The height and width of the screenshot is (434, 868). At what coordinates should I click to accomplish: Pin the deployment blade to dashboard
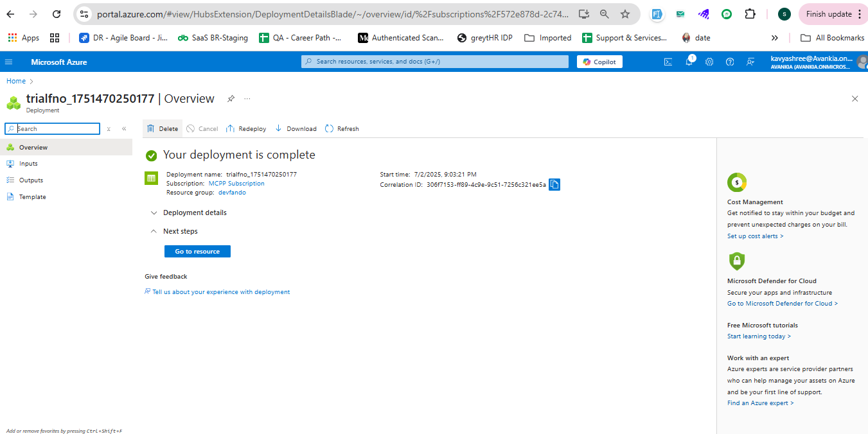(x=231, y=99)
